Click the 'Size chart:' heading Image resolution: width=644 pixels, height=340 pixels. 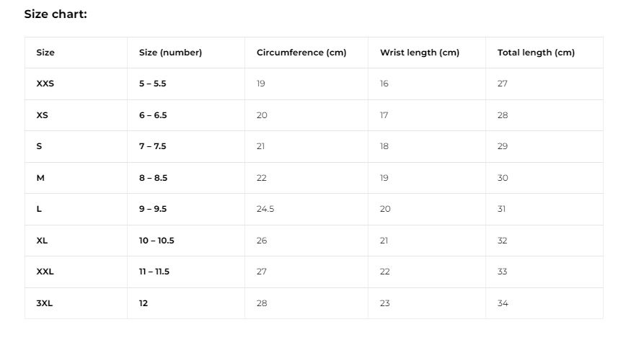click(x=56, y=14)
